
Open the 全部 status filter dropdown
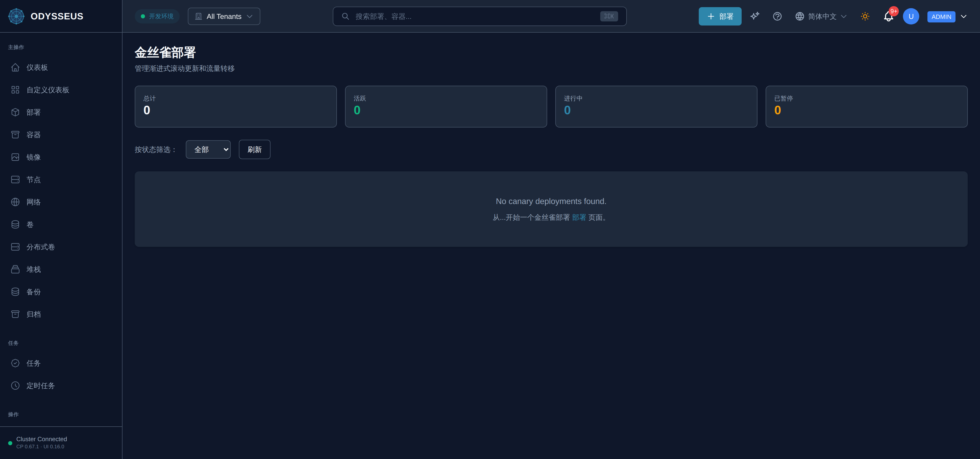point(208,149)
